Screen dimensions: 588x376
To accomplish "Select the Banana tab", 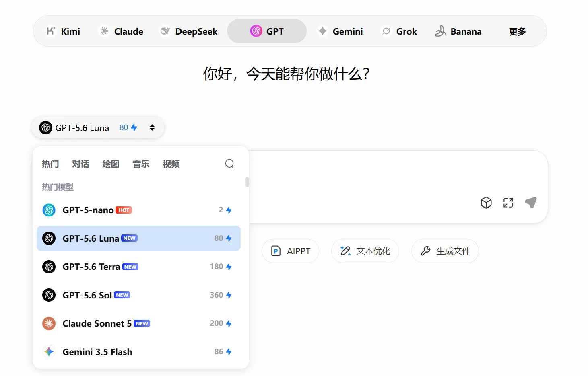I will pyautogui.click(x=458, y=31).
